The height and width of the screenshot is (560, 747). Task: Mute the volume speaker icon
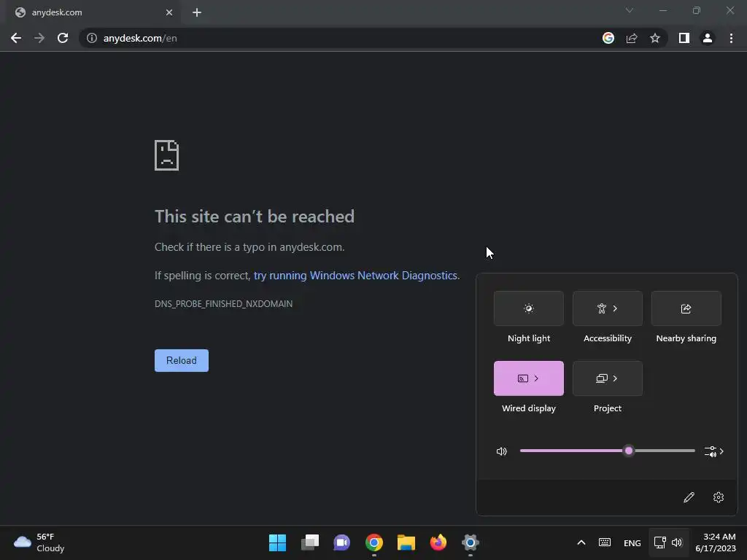tap(502, 451)
